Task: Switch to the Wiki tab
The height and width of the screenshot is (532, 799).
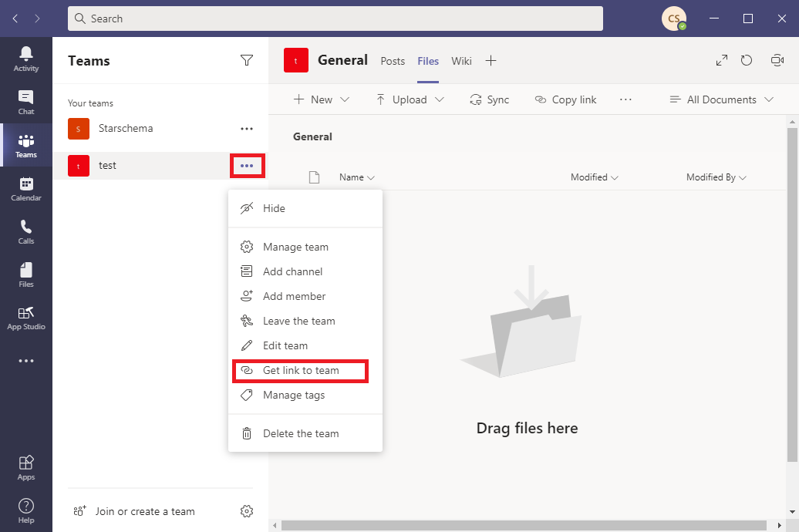Action: 462,61
